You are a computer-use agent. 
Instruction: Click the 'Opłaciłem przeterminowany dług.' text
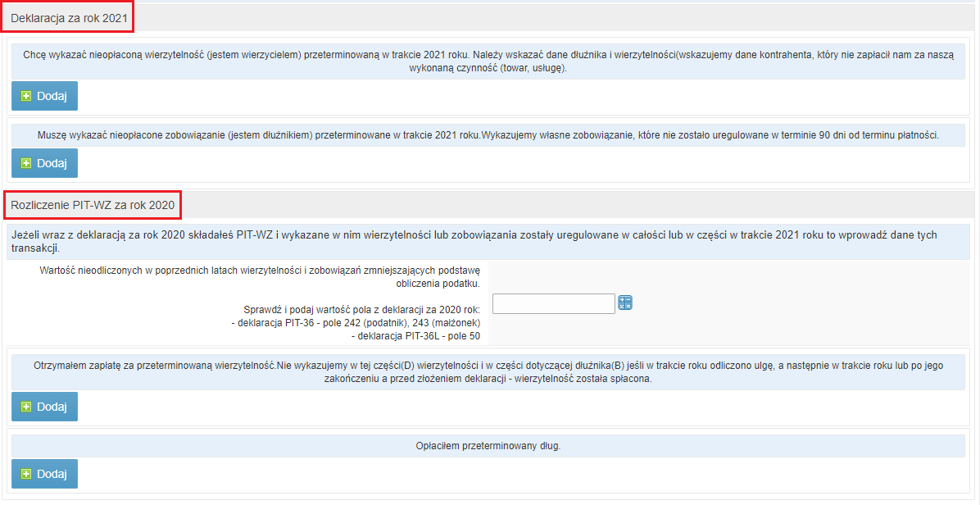[x=488, y=446]
